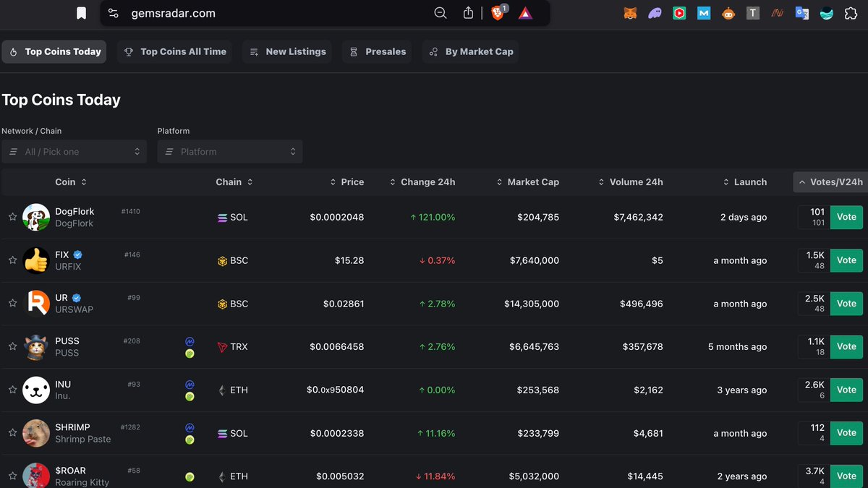
Task: Open the extensions puzzle piece menu
Action: pyautogui.click(x=851, y=13)
